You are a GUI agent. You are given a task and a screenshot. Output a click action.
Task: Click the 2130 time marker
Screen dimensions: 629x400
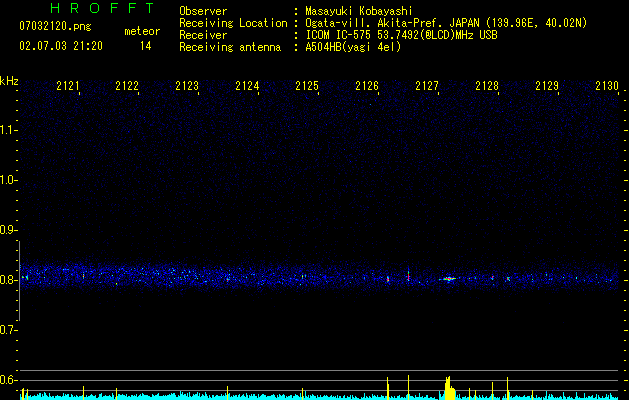point(607,85)
